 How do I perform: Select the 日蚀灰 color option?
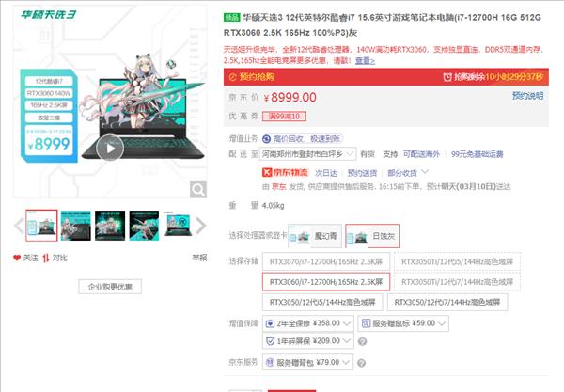[372, 236]
